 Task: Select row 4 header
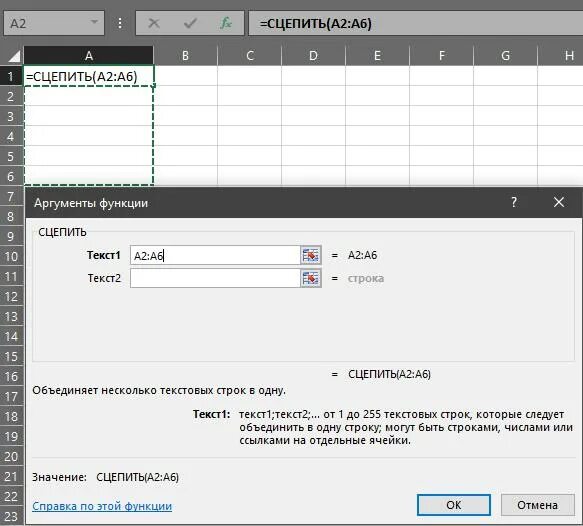point(11,136)
